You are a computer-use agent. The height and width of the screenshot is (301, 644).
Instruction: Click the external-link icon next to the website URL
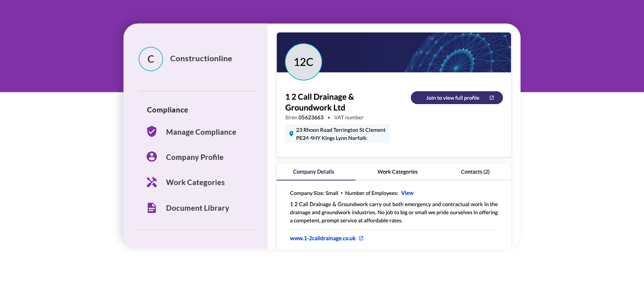[361, 238]
